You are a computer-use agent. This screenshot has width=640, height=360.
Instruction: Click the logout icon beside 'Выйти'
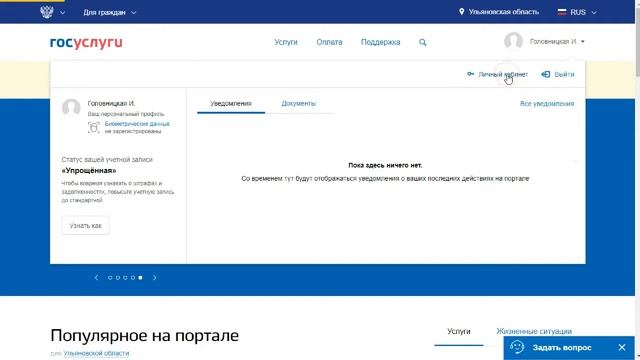pos(546,74)
